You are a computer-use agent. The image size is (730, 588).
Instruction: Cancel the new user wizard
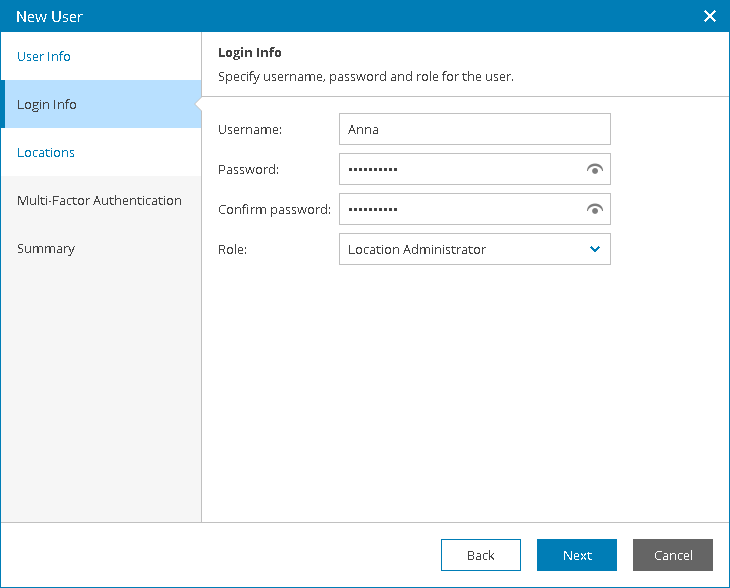(x=673, y=555)
